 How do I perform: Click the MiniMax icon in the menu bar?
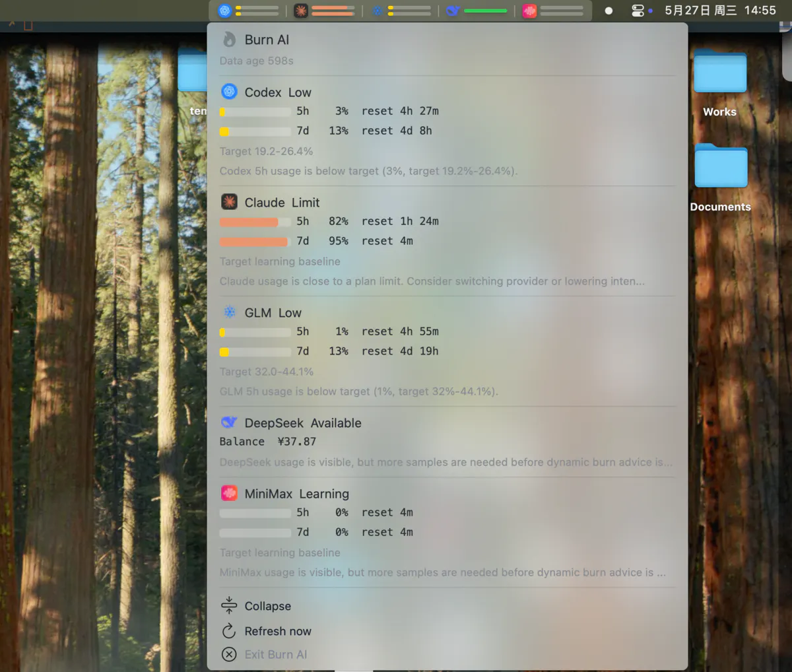click(529, 11)
